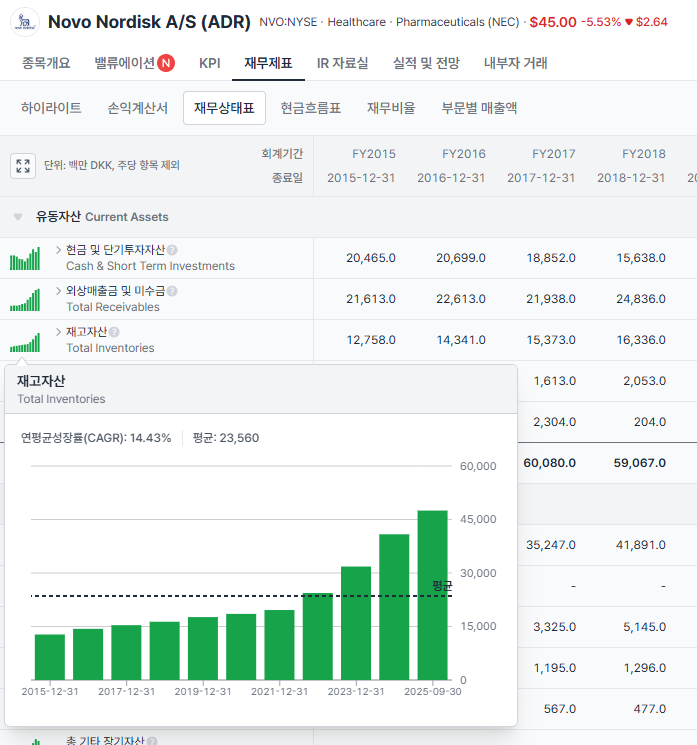This screenshot has width=697, height=745.
Task: Click the Healthcare sector label
Action: pyautogui.click(x=357, y=22)
